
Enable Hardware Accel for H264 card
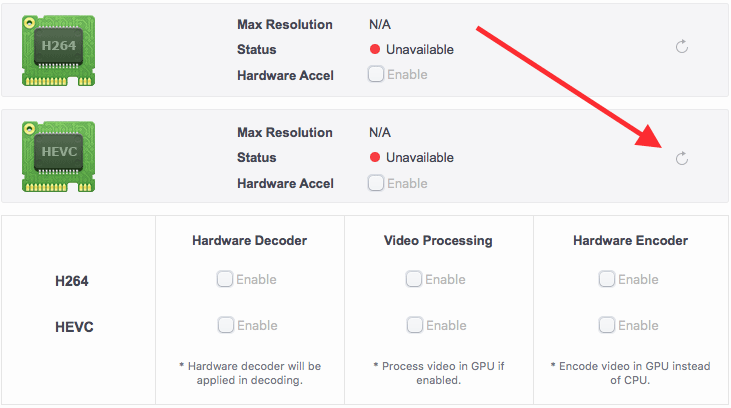(x=376, y=74)
